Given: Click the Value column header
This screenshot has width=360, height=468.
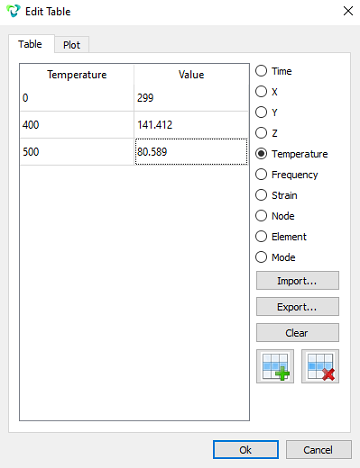Looking at the screenshot, I should [191, 74].
